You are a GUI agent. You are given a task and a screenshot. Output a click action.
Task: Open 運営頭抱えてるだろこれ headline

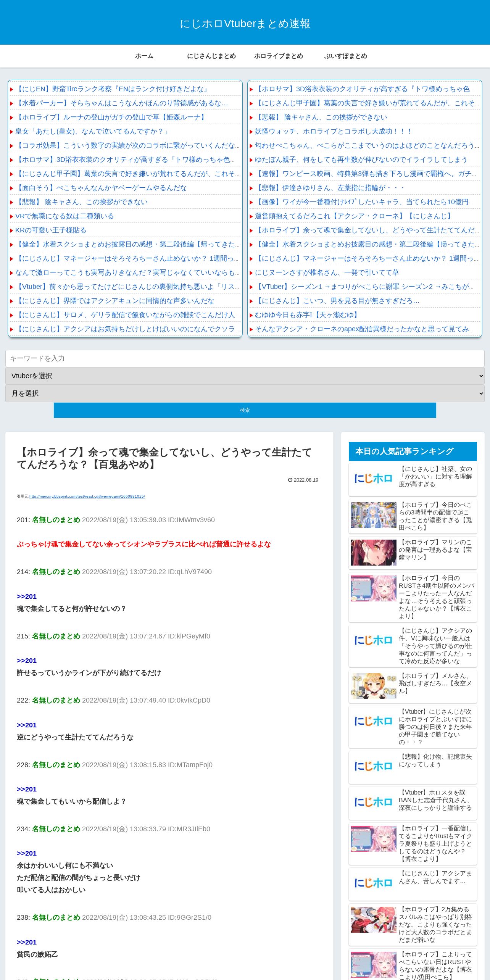coord(354,216)
